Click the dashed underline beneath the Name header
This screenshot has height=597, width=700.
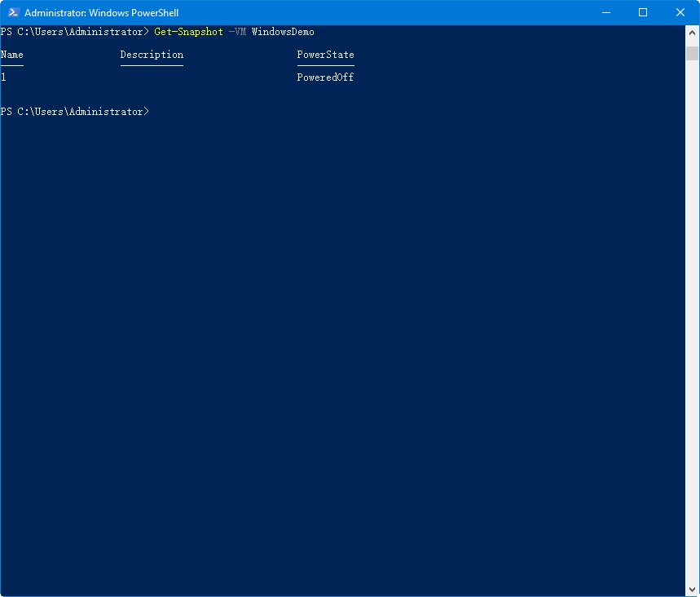click(x=12, y=64)
